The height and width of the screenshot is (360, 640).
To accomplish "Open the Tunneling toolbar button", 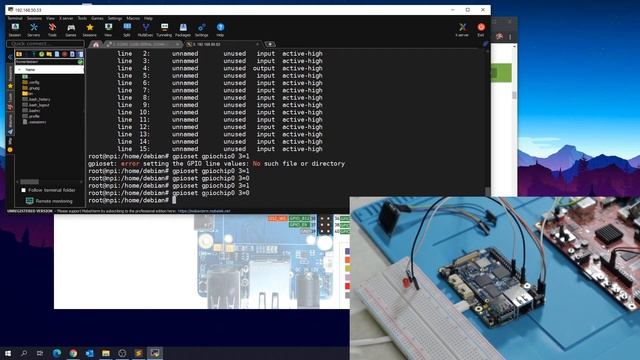I will pos(164,30).
